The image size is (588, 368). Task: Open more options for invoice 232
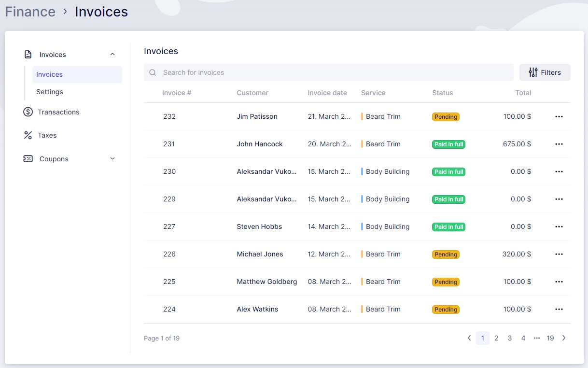[559, 116]
